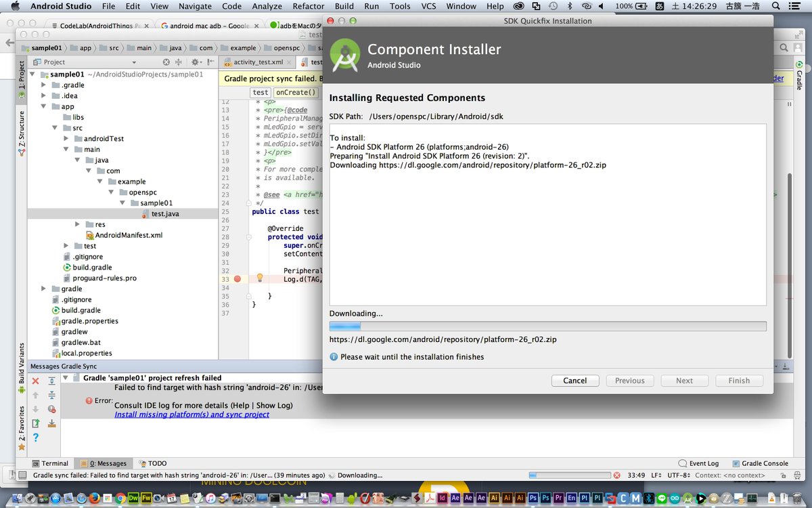The image size is (812, 508).
Task: Toggle tool window buttons icon at bottom-left corner
Action: click(x=22, y=475)
